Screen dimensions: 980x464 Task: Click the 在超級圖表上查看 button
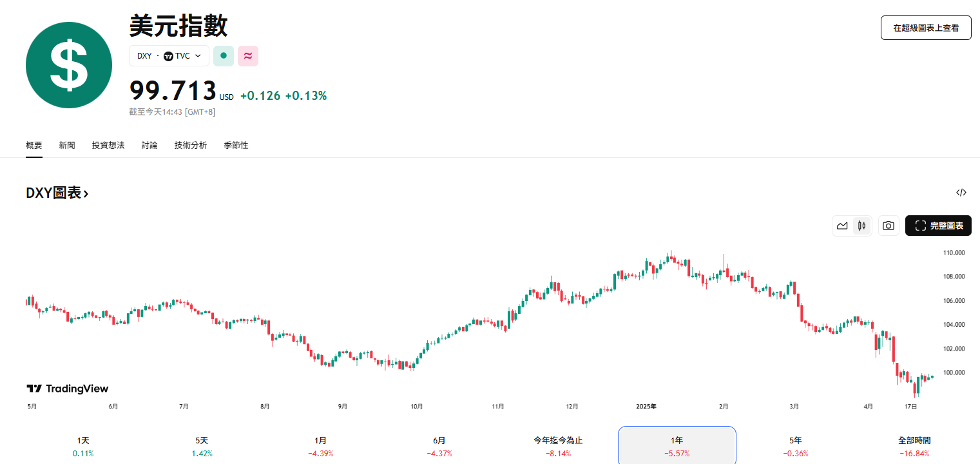click(926, 28)
